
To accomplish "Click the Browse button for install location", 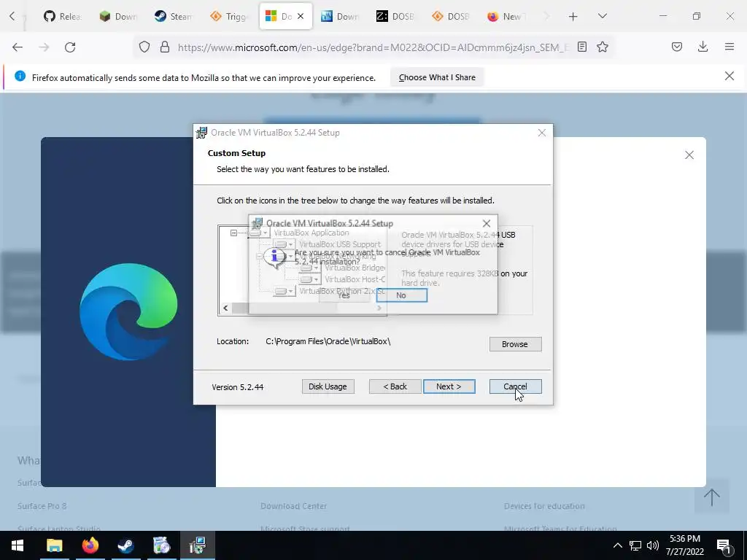I will point(515,344).
